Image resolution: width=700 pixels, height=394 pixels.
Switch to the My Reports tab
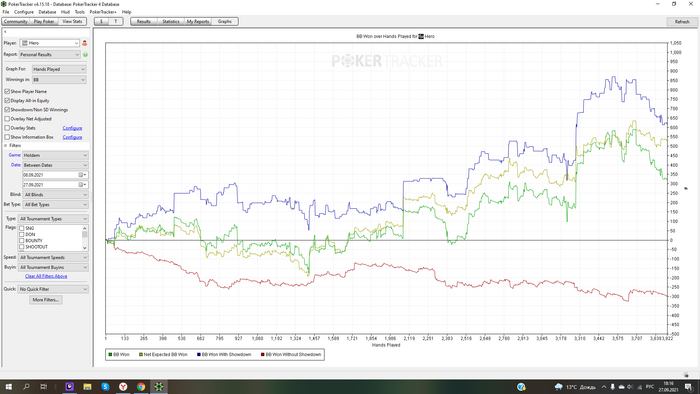pyautogui.click(x=198, y=21)
